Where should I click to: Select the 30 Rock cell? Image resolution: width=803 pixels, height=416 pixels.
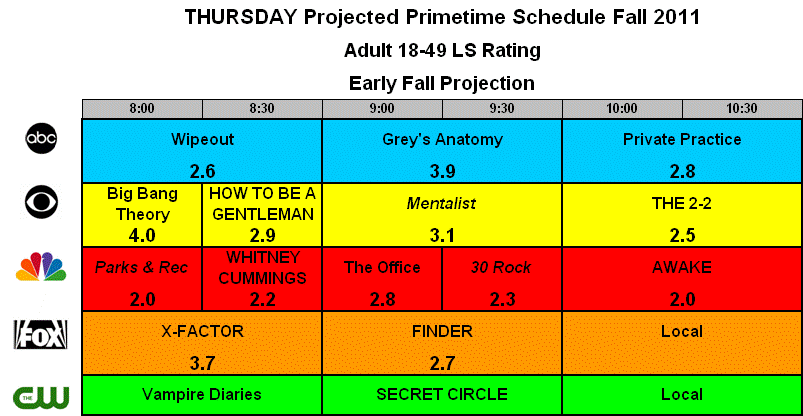502,280
